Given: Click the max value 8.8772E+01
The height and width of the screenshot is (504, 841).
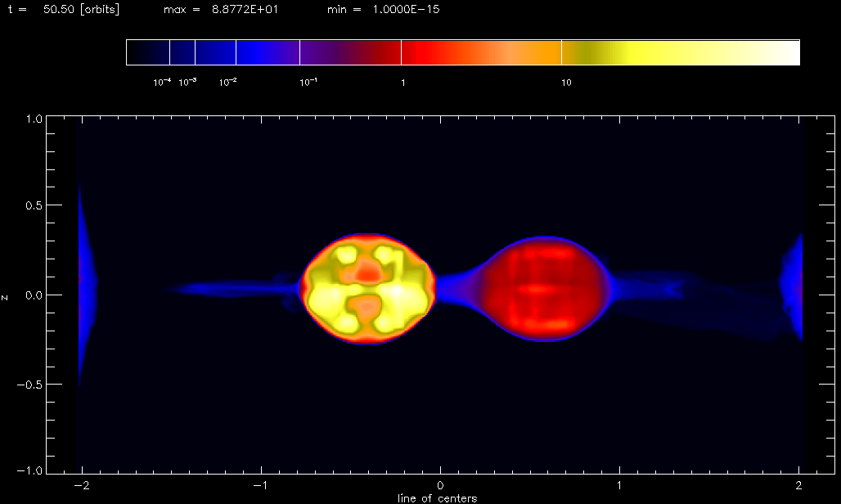Looking at the screenshot, I should click(x=245, y=9).
